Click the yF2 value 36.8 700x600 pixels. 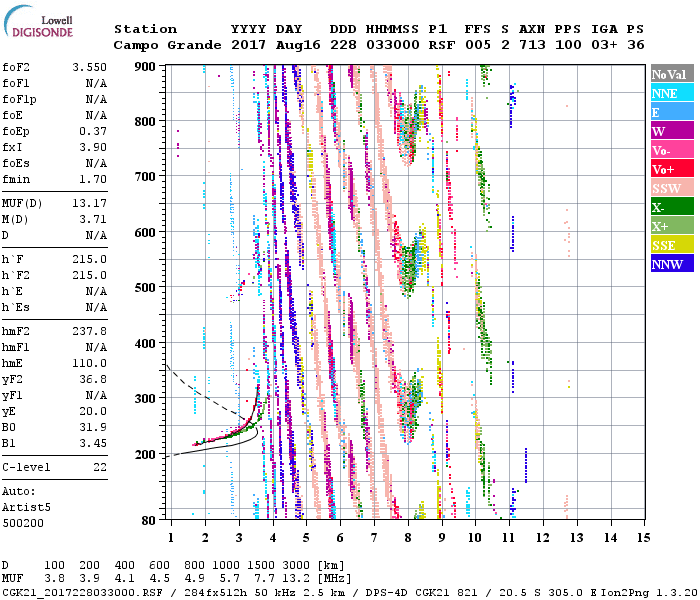93,379
